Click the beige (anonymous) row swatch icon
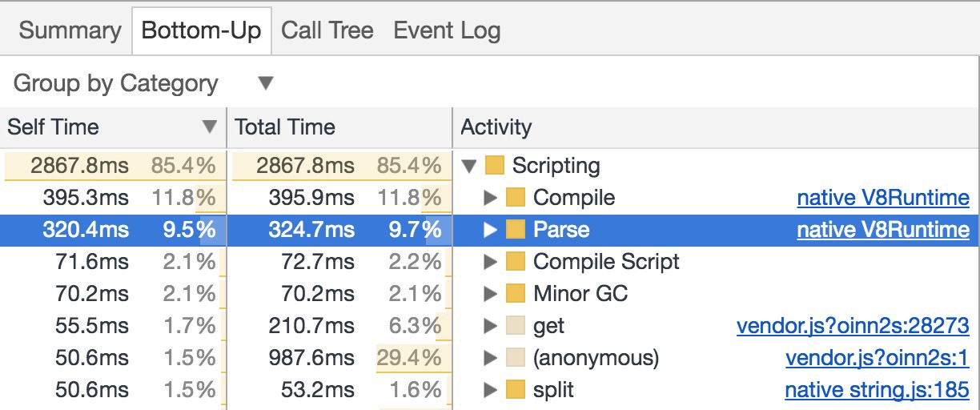The image size is (980, 410). (x=516, y=358)
